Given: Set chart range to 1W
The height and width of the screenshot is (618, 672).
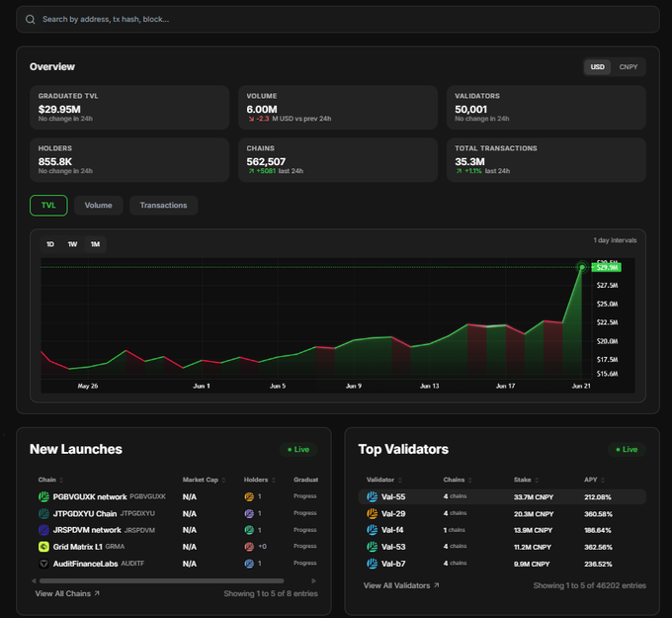Looking at the screenshot, I should coord(72,244).
